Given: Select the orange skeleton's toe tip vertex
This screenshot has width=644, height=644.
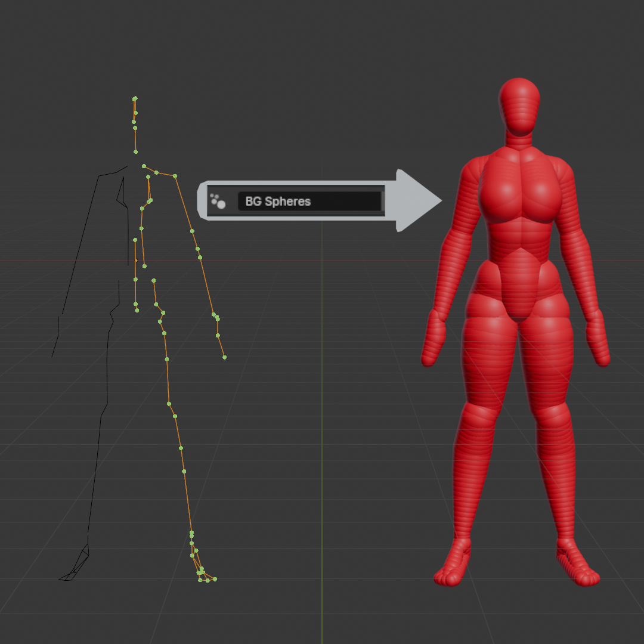Looking at the screenshot, I should pyautogui.click(x=215, y=579).
